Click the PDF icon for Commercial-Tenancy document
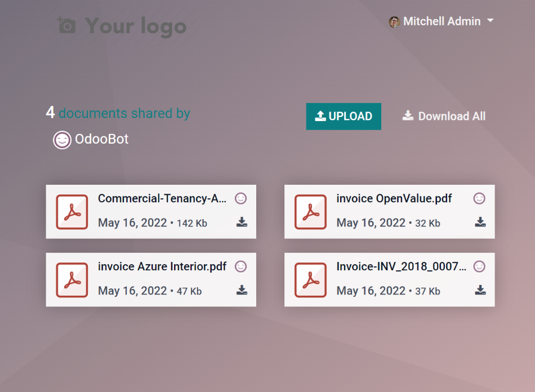The height and width of the screenshot is (392, 535). pos(72,211)
